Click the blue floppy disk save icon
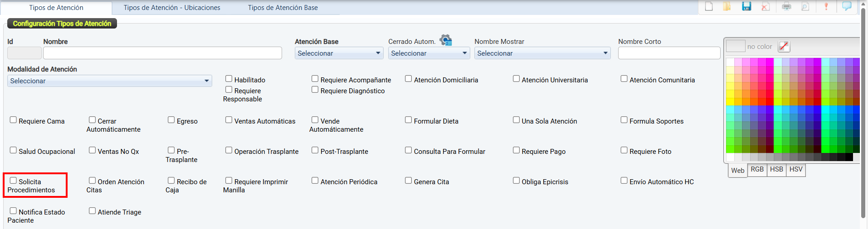868x229 pixels. pos(746,6)
